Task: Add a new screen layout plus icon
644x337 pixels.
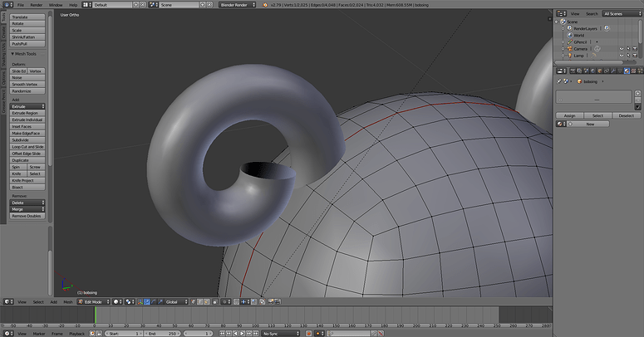Action: tap(135, 5)
